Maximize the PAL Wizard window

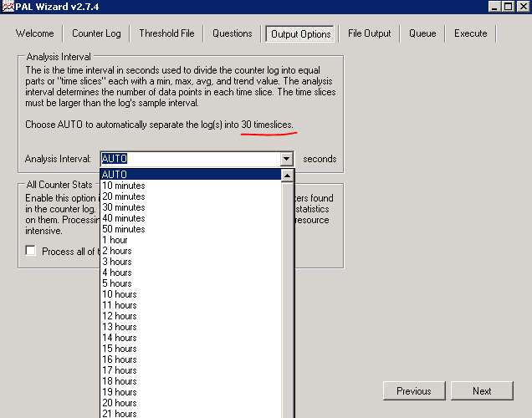click(508, 7)
